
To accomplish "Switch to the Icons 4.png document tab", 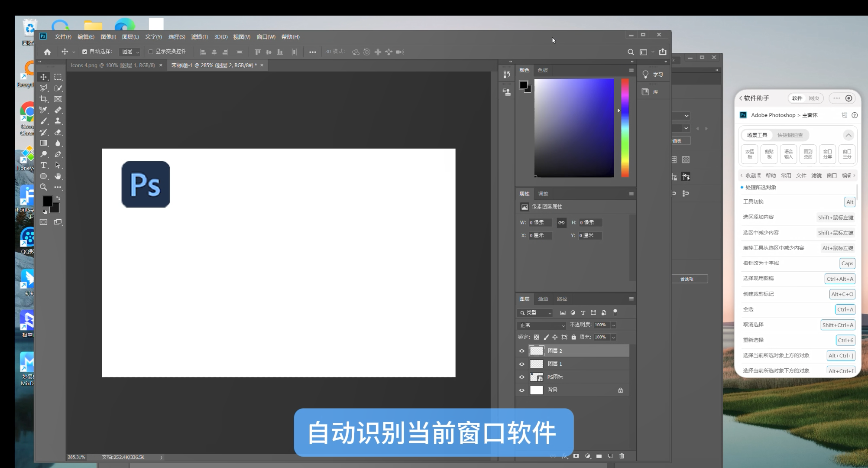I will coord(113,65).
